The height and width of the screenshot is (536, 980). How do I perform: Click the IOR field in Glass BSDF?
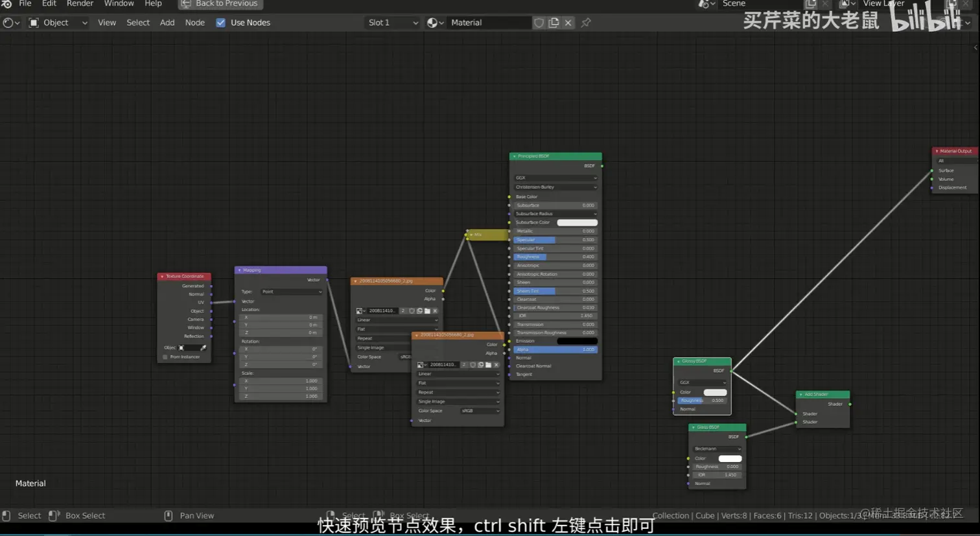coord(717,475)
